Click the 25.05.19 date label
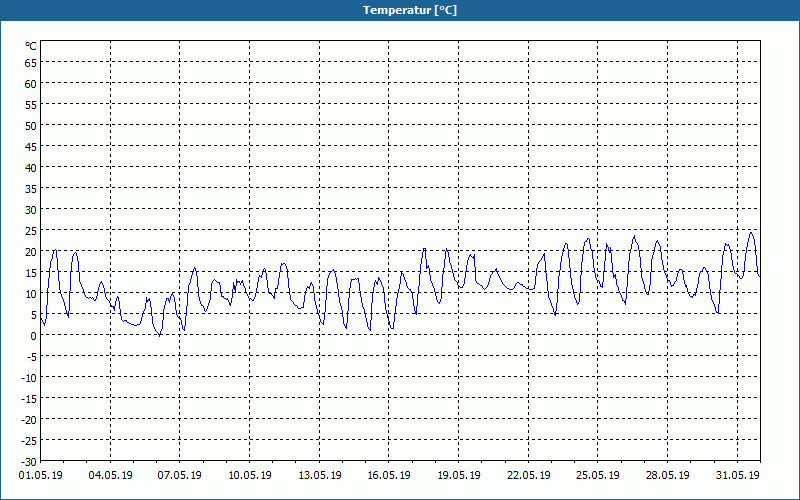The image size is (800, 500). click(598, 476)
